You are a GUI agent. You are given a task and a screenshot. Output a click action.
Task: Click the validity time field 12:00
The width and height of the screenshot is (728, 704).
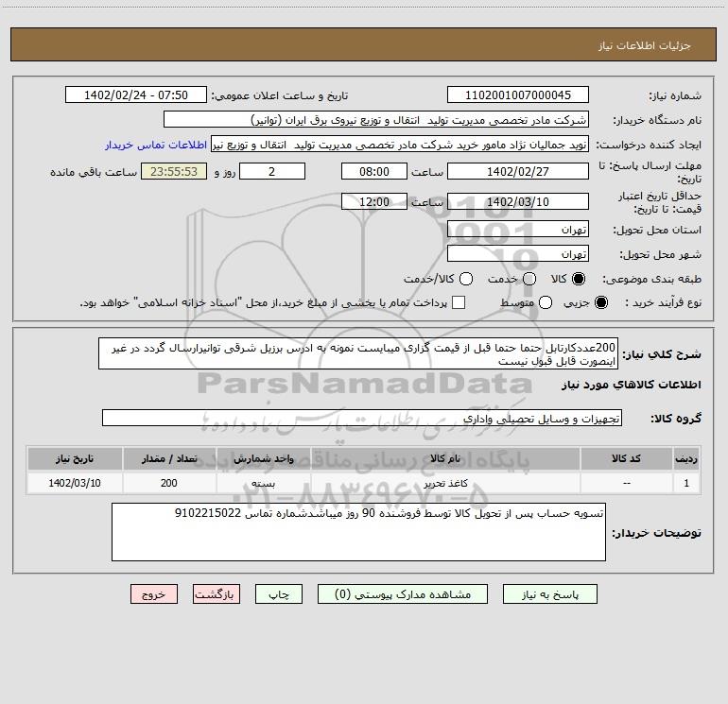click(374, 201)
